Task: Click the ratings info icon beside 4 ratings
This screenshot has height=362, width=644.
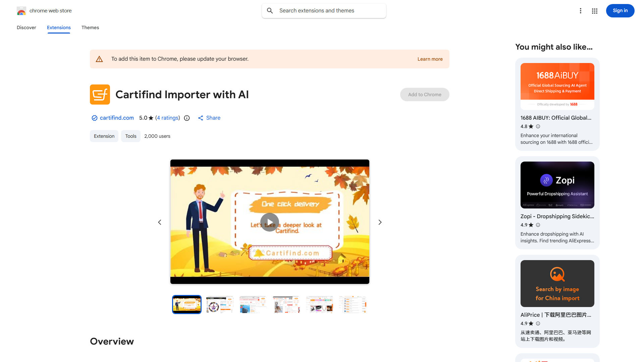Action: (x=187, y=118)
